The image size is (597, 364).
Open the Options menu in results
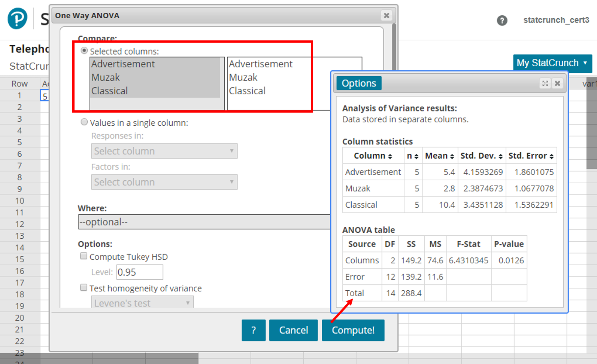coord(358,83)
